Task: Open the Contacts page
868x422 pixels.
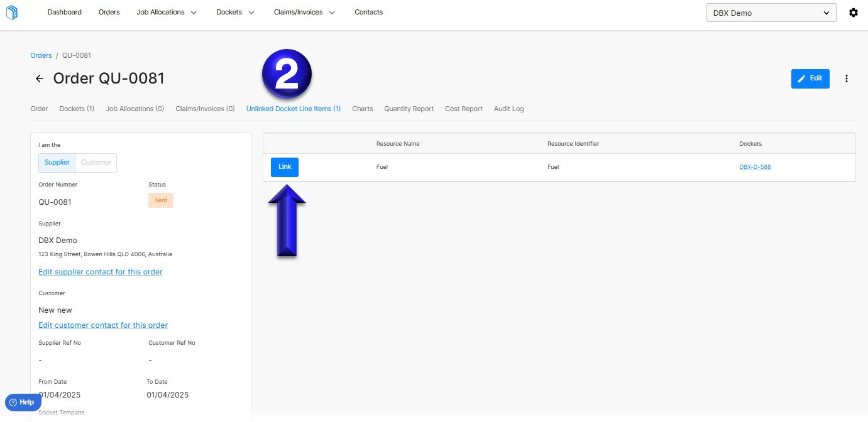Action: point(368,12)
